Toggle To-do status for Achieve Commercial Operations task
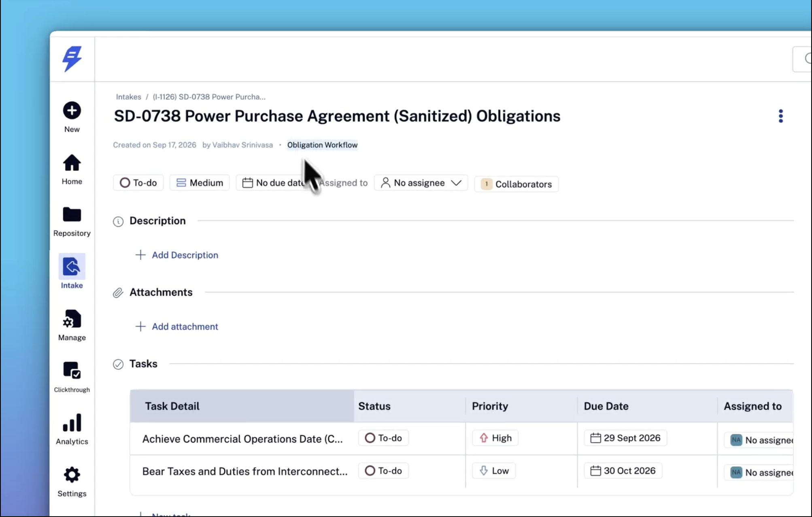 [x=383, y=438]
